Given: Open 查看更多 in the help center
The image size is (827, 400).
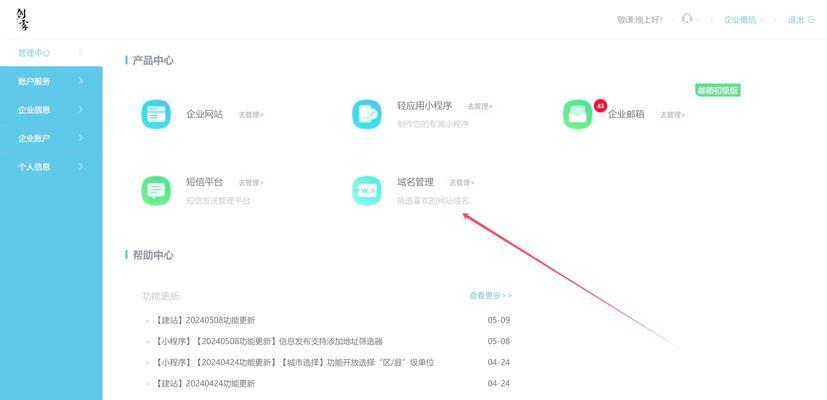Looking at the screenshot, I should coord(491,296).
